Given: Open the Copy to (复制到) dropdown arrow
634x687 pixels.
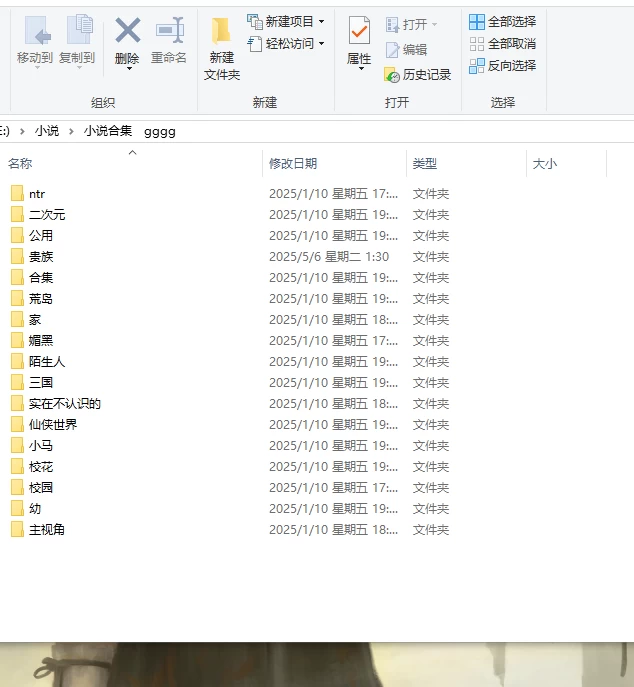Looking at the screenshot, I should (79, 68).
